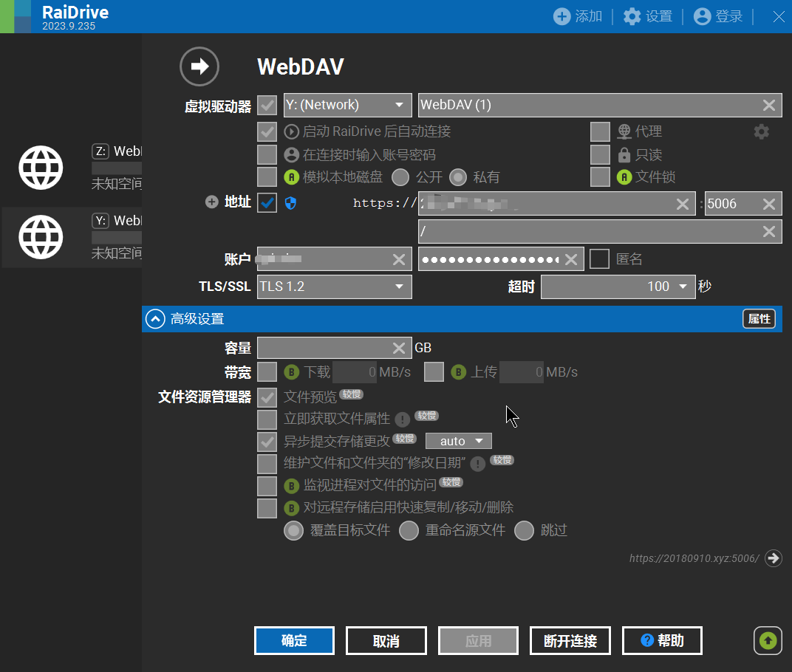
Task: Clear the capacity (容量) field
Action: tap(398, 348)
